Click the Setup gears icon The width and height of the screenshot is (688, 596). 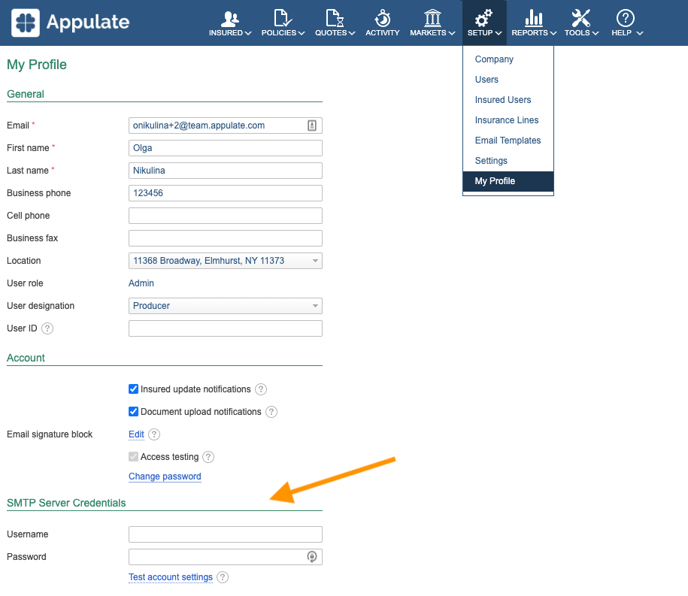(484, 18)
